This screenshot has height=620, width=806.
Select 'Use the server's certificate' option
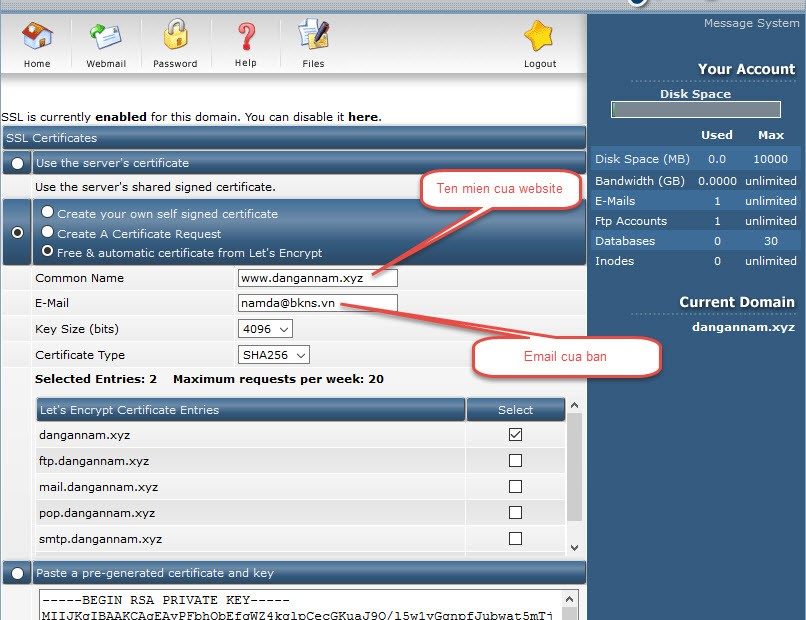click(x=16, y=163)
